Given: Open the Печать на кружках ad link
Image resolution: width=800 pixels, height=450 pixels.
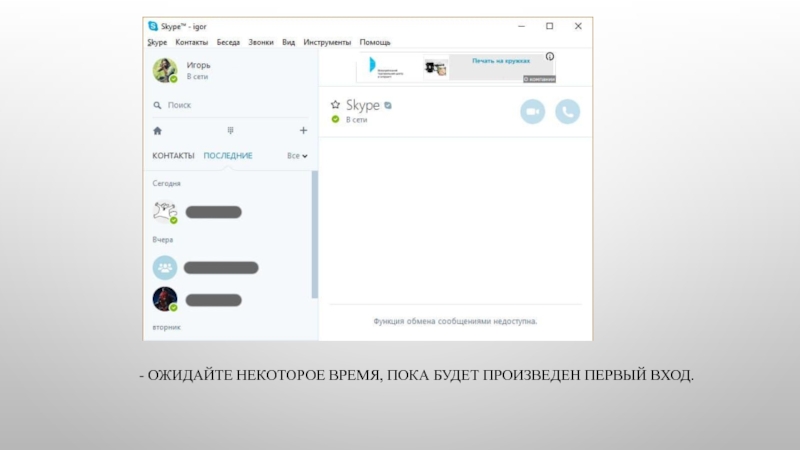Looking at the screenshot, I should point(501,61).
